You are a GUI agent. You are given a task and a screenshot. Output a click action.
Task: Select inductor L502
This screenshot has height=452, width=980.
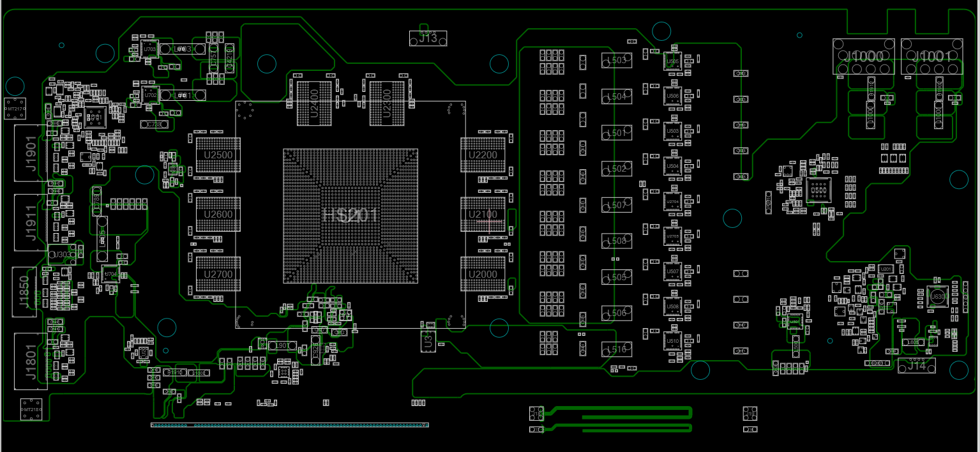pos(617,169)
